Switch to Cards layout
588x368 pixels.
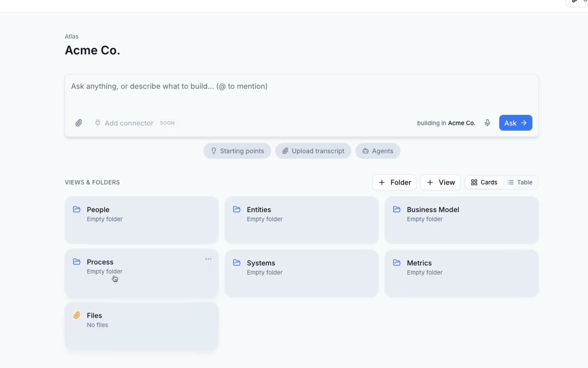(484, 182)
